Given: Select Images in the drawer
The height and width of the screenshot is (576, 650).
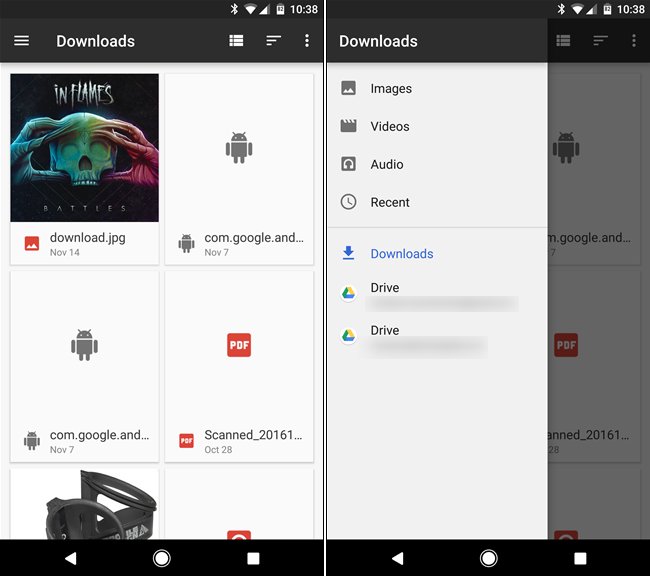Looking at the screenshot, I should 437,88.
